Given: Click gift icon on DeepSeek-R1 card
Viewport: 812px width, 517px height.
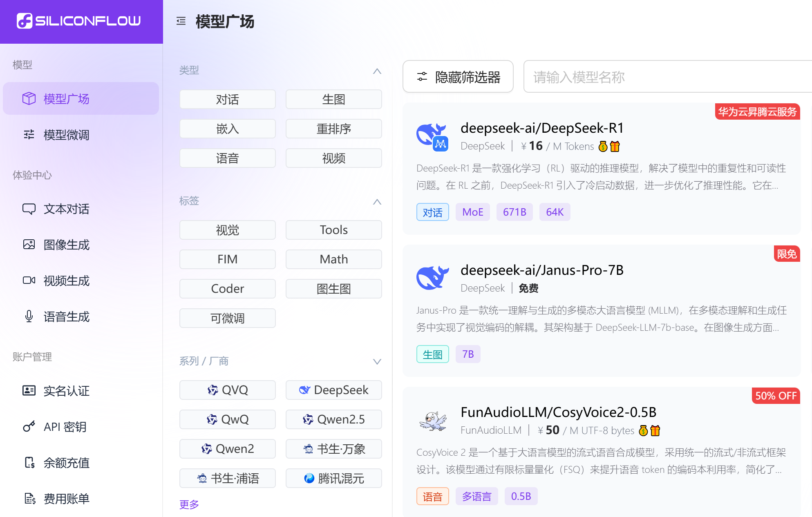Looking at the screenshot, I should [x=615, y=146].
